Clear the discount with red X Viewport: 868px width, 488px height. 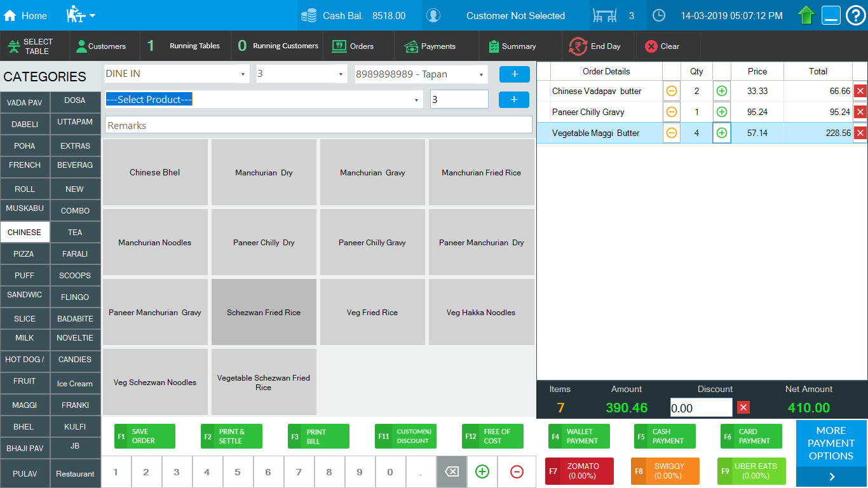[743, 407]
